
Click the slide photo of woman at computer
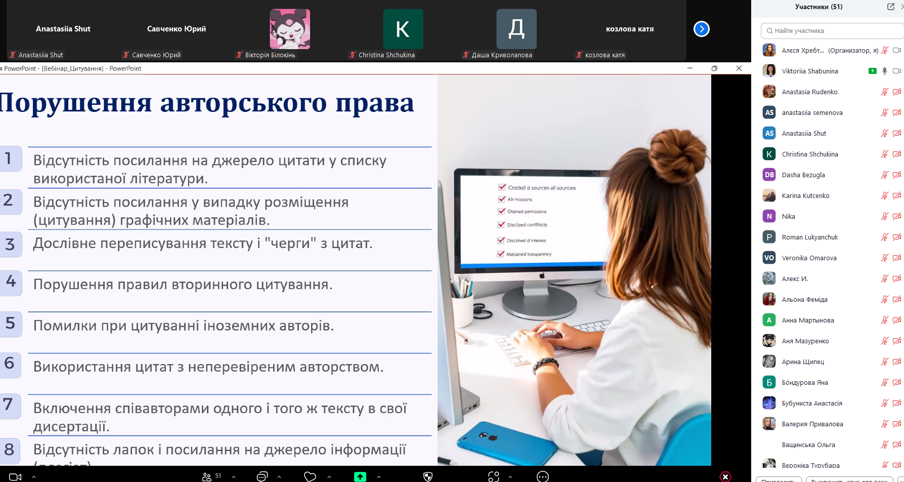pos(574,270)
